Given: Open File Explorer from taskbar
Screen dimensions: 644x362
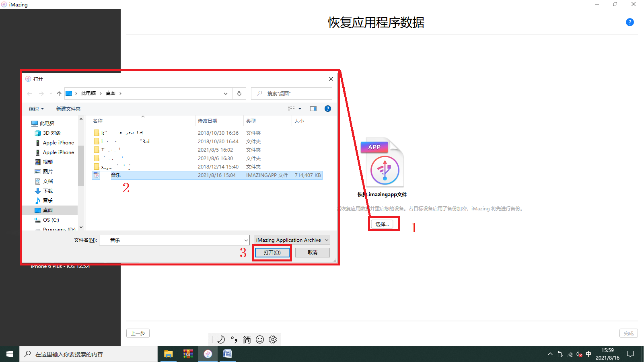Looking at the screenshot, I should [x=168, y=354].
